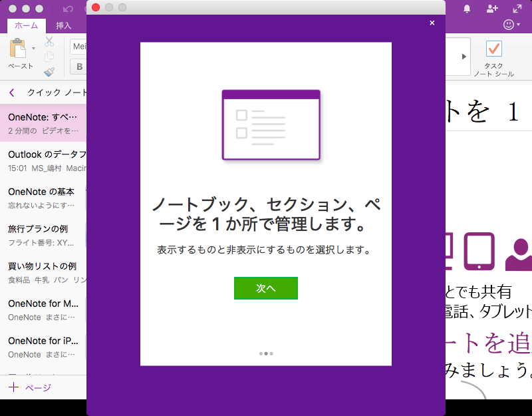Click the font name field
532x416 pixels.
[78, 46]
